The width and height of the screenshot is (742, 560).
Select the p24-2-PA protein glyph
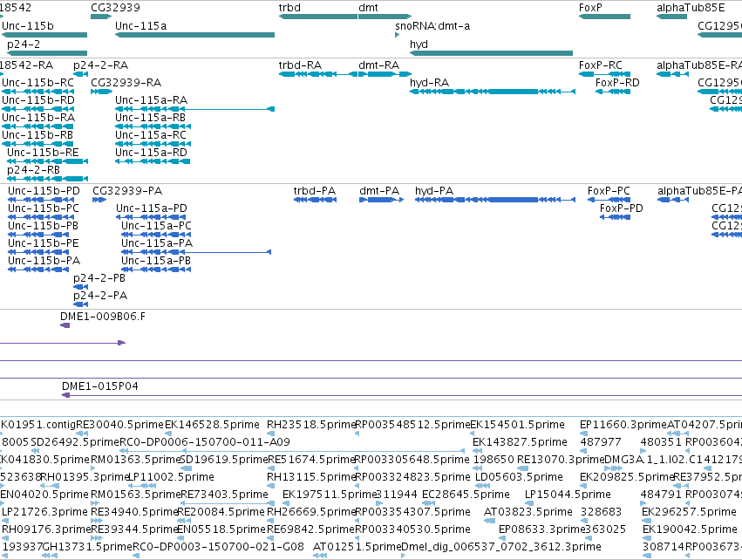click(80, 304)
